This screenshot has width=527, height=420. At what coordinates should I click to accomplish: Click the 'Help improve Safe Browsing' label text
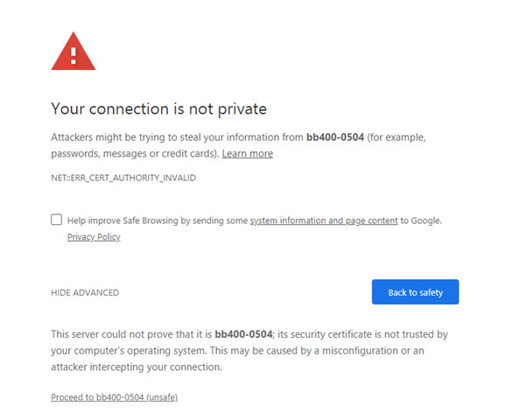point(158,221)
